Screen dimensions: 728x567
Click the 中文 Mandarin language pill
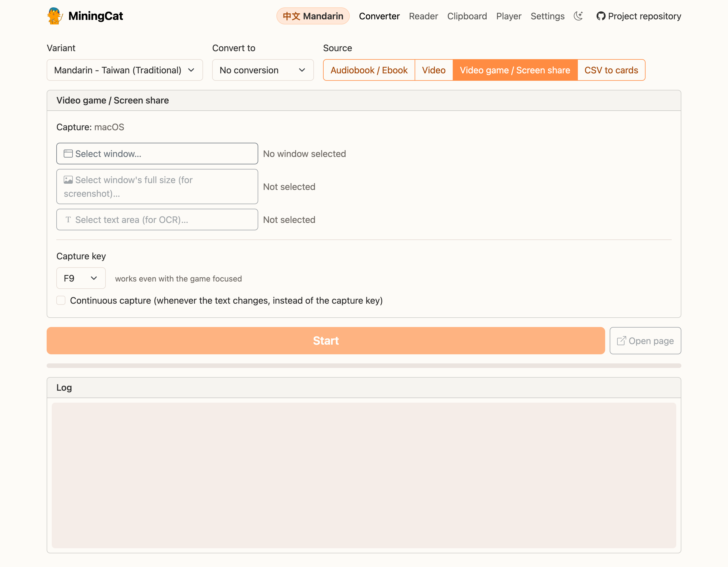pos(313,16)
